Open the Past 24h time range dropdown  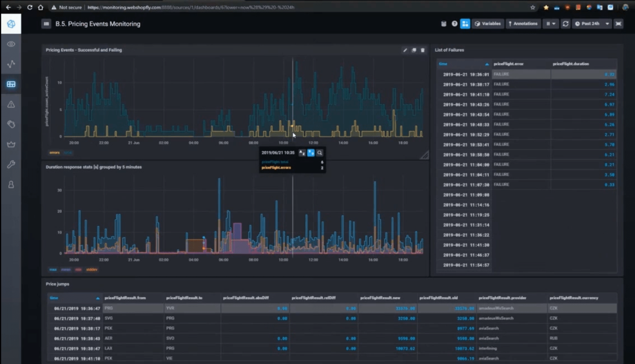coord(589,23)
